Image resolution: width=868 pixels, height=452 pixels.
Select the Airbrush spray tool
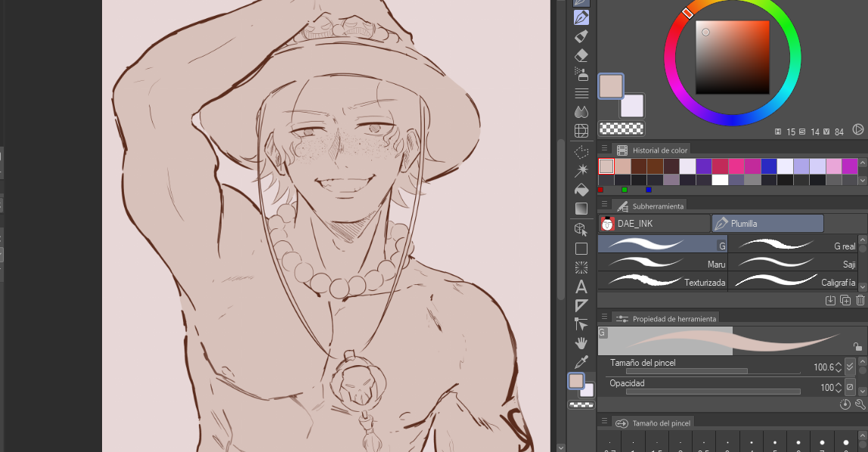click(x=581, y=74)
